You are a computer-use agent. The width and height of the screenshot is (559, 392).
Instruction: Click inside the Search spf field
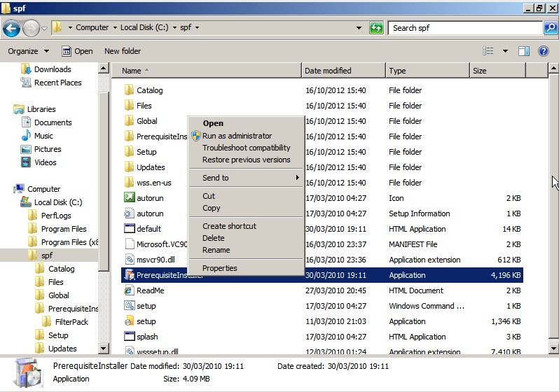(465, 28)
